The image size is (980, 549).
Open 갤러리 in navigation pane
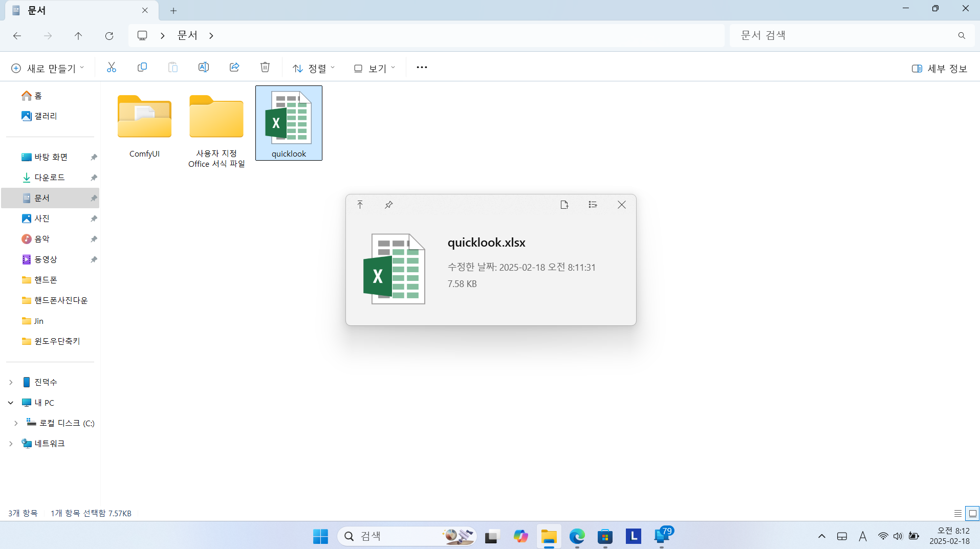point(39,116)
